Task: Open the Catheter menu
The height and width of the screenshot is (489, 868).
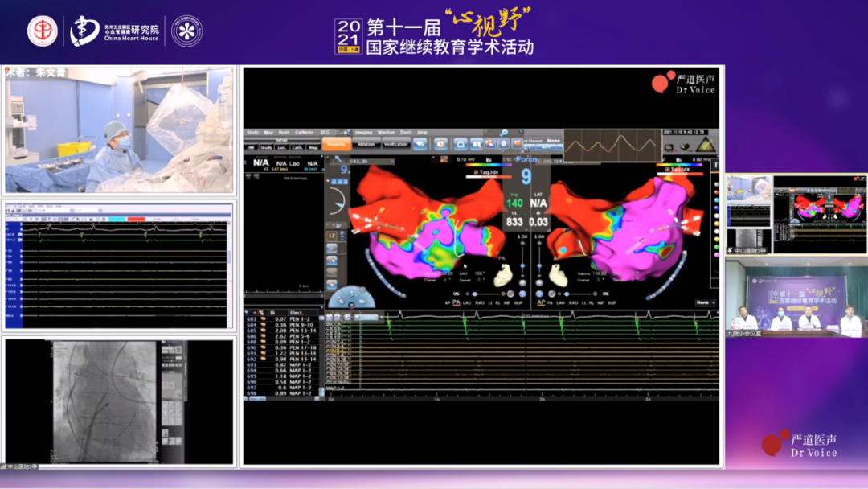Action: pos(305,132)
